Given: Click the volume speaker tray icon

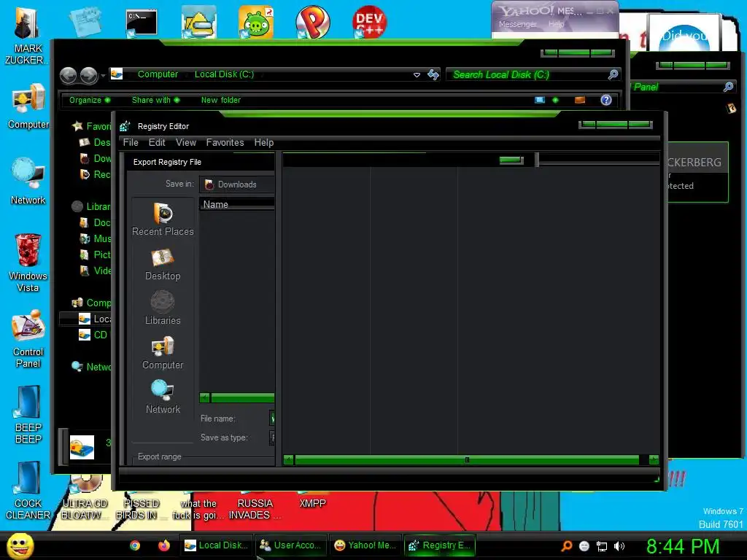Looking at the screenshot, I should point(619,546).
